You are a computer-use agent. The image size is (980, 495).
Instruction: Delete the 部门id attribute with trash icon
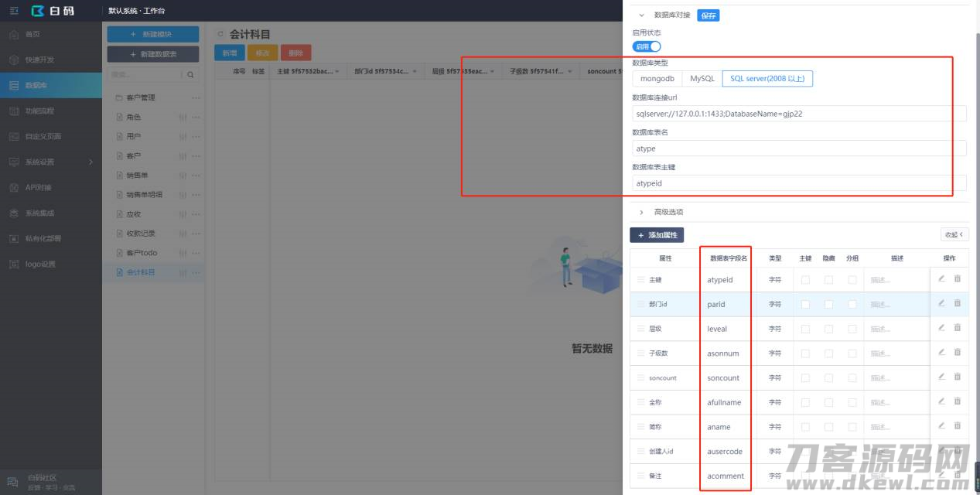[x=958, y=303]
